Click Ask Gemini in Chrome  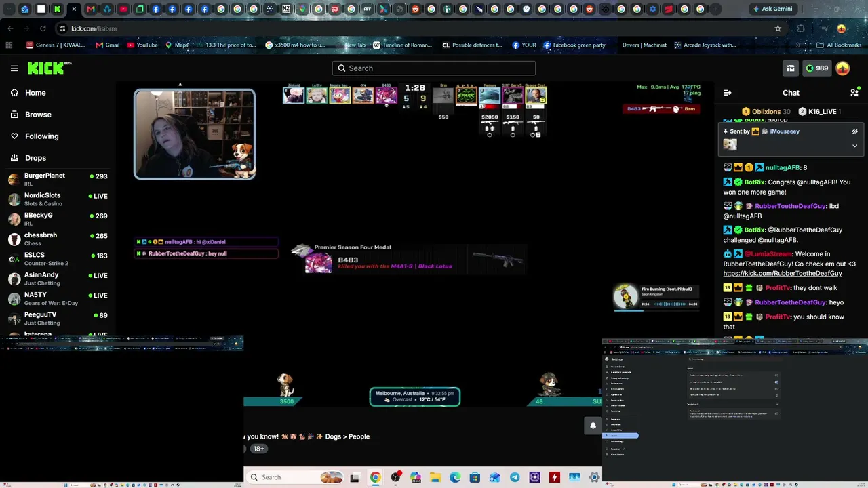coord(772,9)
